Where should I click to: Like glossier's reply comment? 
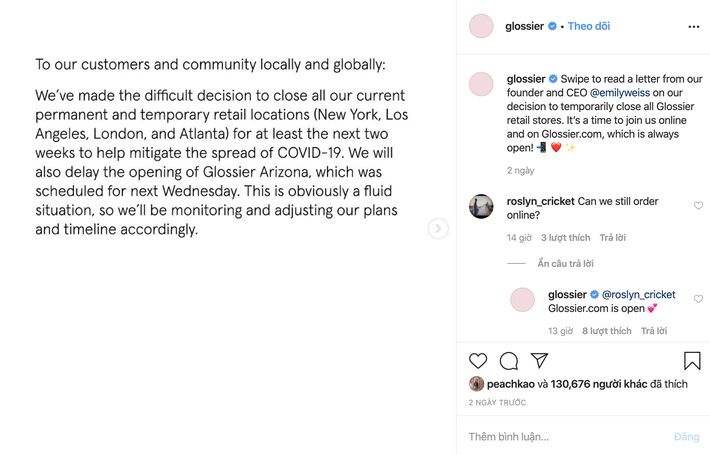click(698, 299)
